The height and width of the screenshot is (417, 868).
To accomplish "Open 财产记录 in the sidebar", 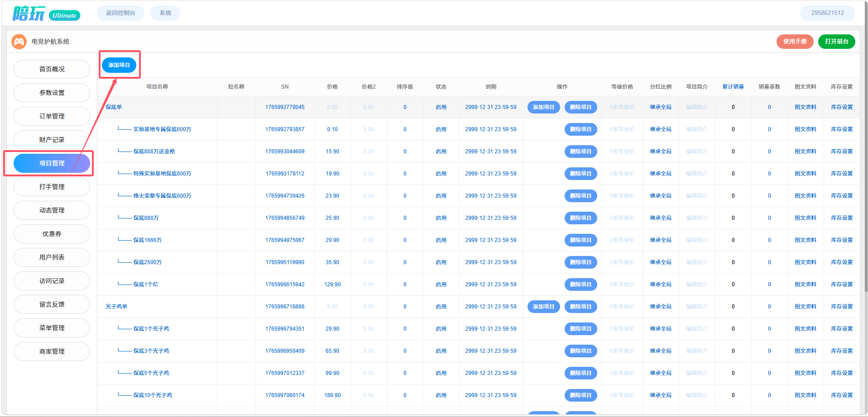I will click(52, 140).
